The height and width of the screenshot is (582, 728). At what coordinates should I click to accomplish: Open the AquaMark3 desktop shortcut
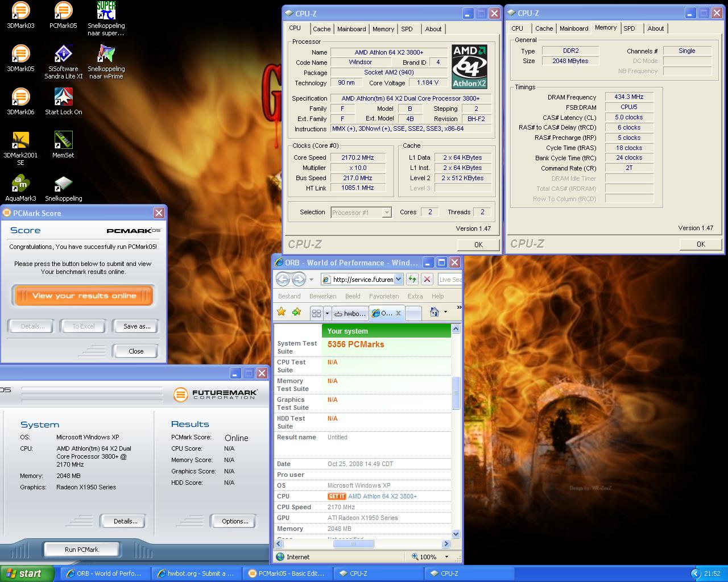(20, 188)
